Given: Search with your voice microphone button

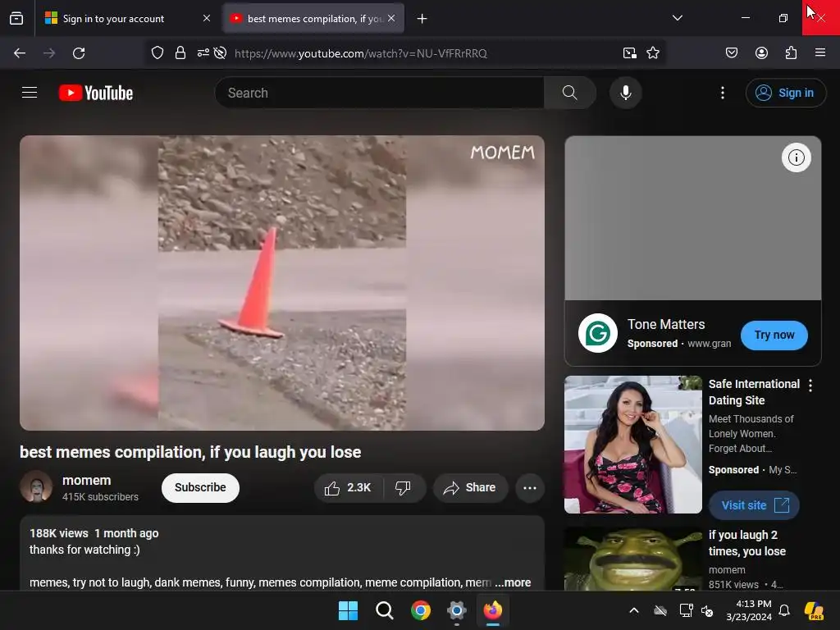Looking at the screenshot, I should pyautogui.click(x=625, y=93).
